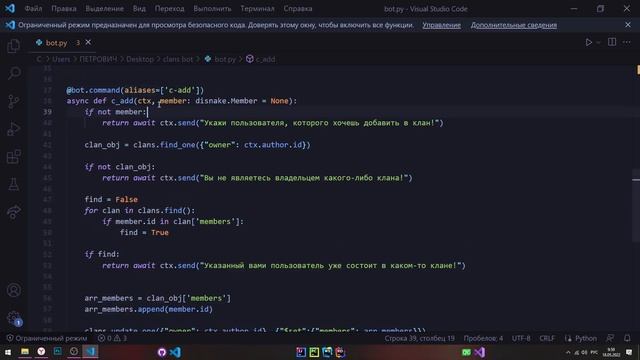Open the 'Выполнить' menu
Viewport: 640px width, 360px height.
point(212,9)
